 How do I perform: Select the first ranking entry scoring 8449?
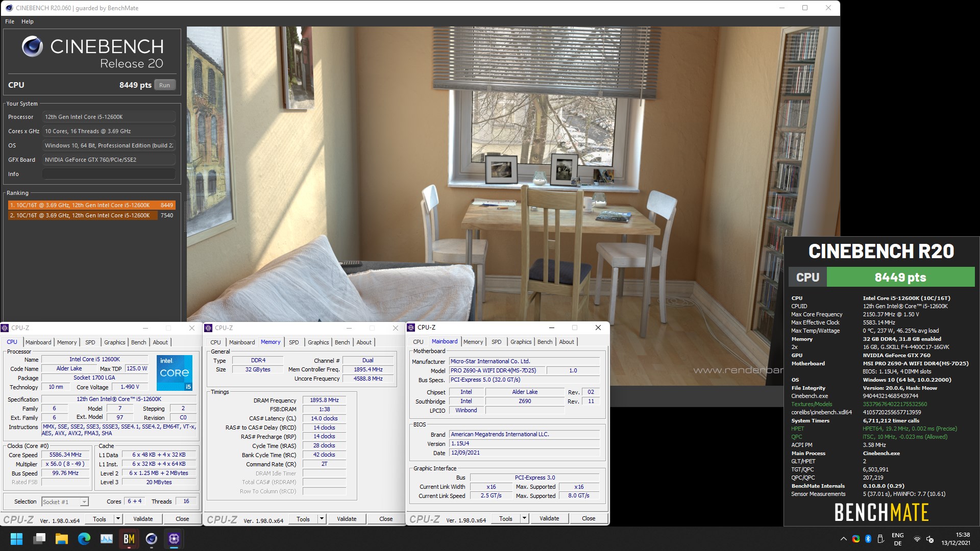tap(92, 205)
